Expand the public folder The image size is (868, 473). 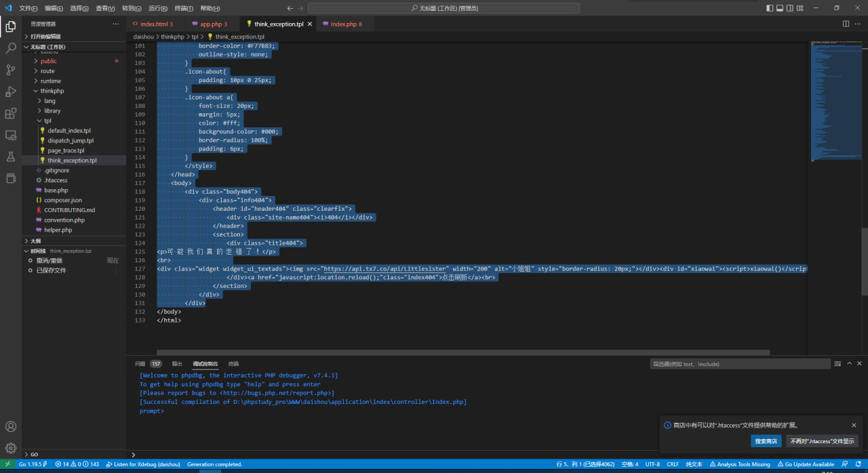pos(49,61)
